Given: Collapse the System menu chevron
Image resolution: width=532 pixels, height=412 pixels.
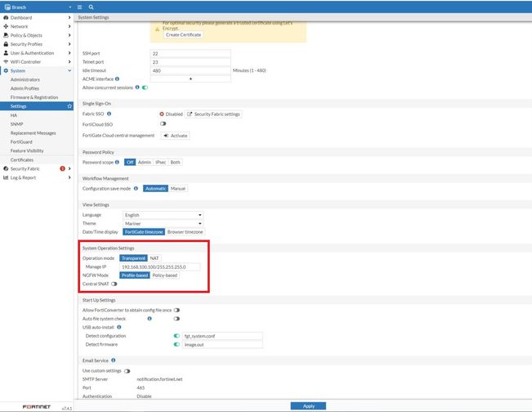Looking at the screenshot, I should [69, 70].
